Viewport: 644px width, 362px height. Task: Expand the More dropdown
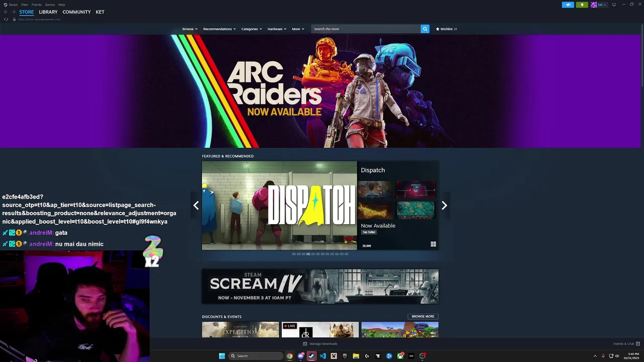298,29
